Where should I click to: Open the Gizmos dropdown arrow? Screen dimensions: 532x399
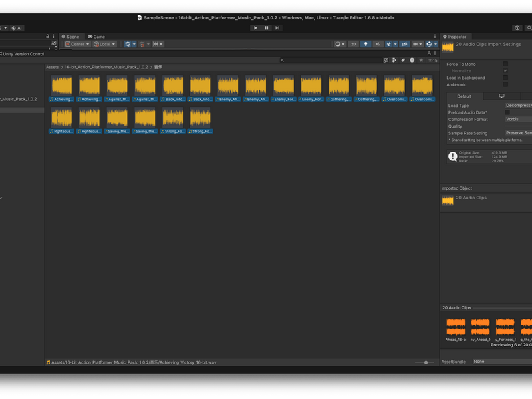point(436,44)
